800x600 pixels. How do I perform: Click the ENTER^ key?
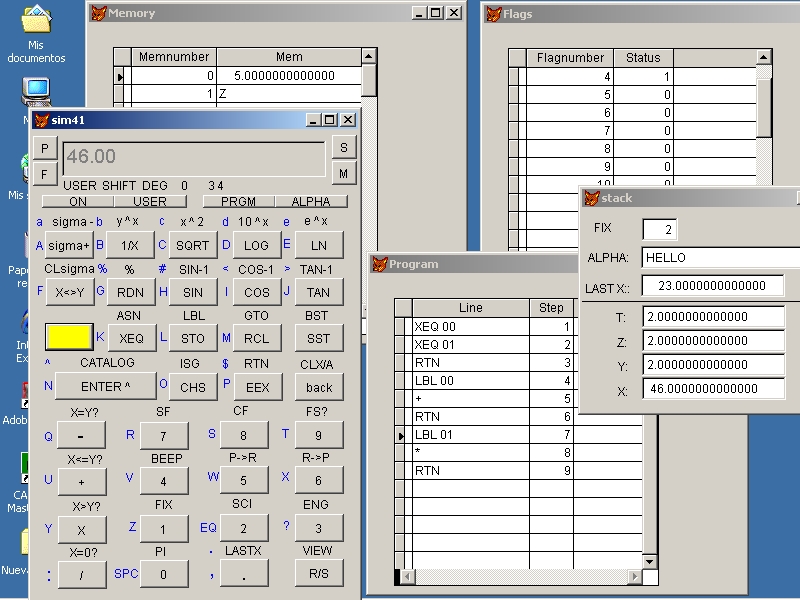[105, 386]
